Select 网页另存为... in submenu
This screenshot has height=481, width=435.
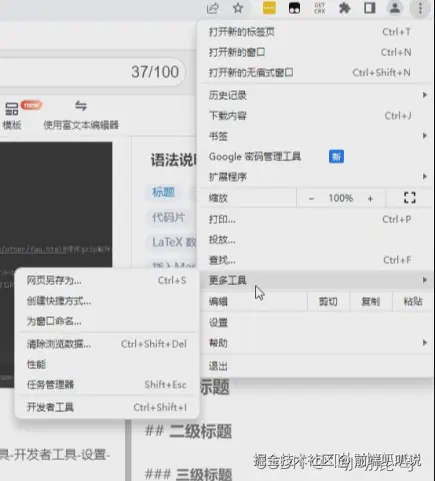tap(107, 281)
